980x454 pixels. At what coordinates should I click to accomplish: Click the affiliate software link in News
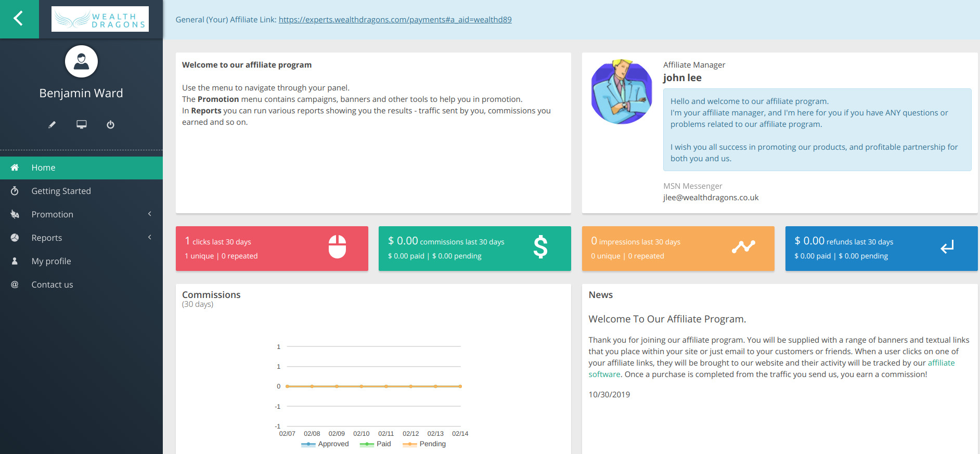[941, 363]
